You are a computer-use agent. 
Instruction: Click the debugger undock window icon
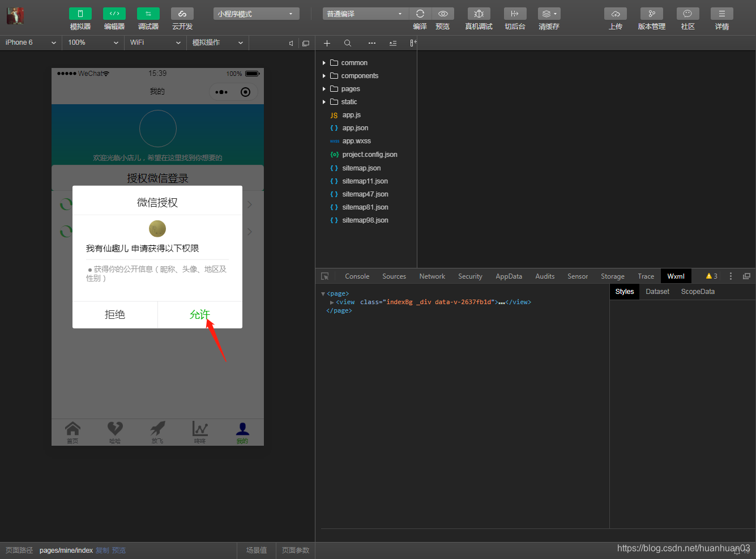(x=746, y=276)
